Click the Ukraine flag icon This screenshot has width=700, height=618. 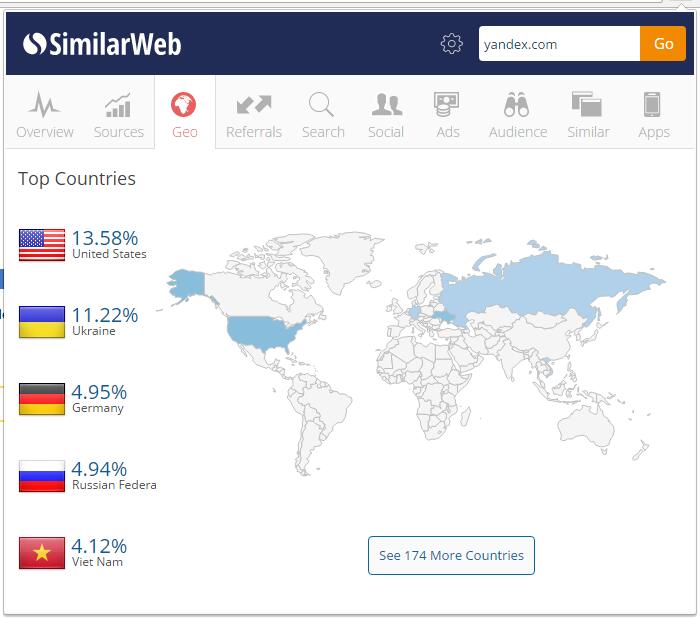pyautogui.click(x=42, y=322)
